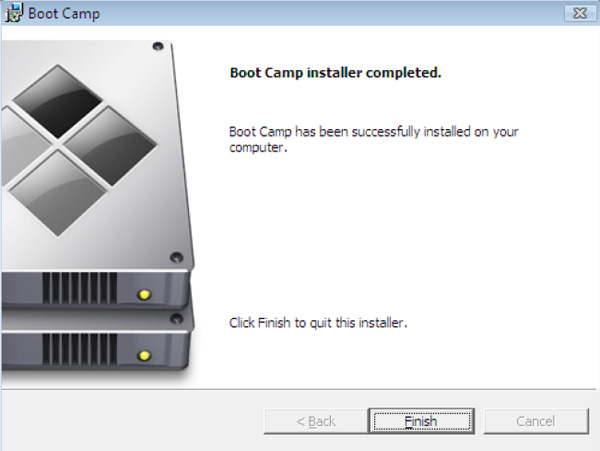Click the screw at the drive's top corner

tap(158, 46)
